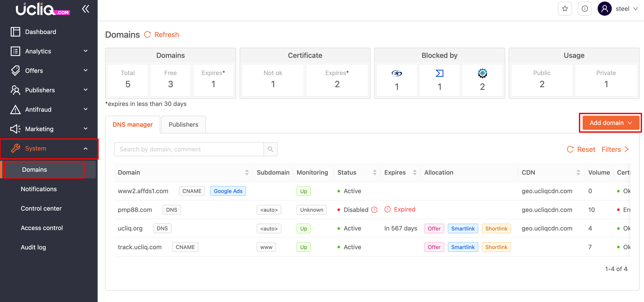Switch to the Publishers tab
Viewport: 644px width, 302px height.
pos(183,125)
